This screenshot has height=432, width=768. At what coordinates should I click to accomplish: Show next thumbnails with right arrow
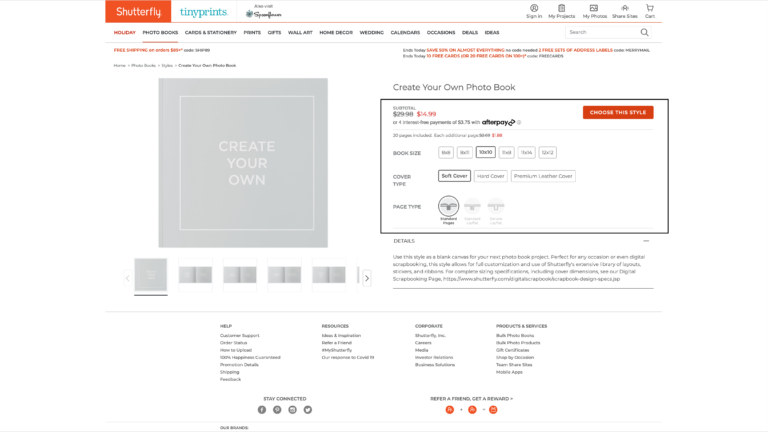pos(367,278)
